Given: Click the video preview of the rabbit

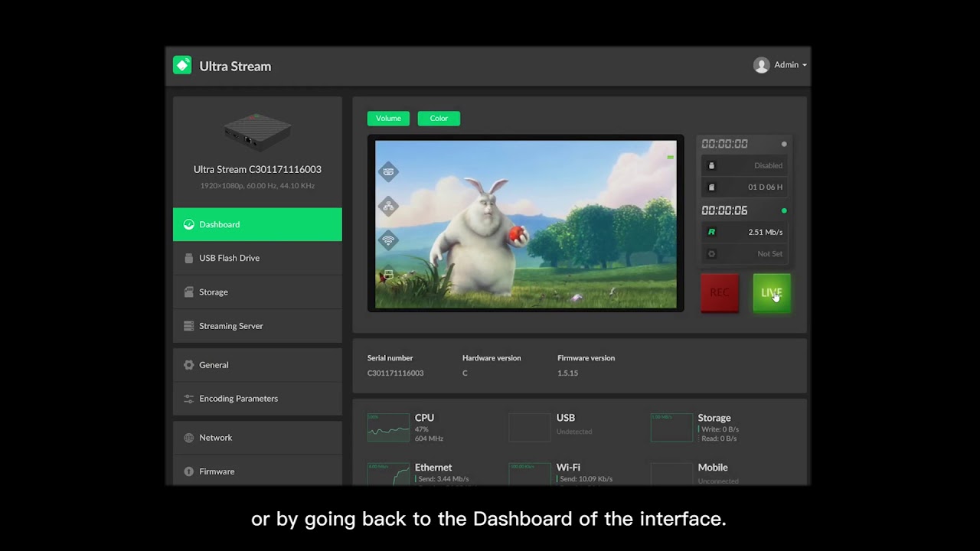Looking at the screenshot, I should 526,224.
